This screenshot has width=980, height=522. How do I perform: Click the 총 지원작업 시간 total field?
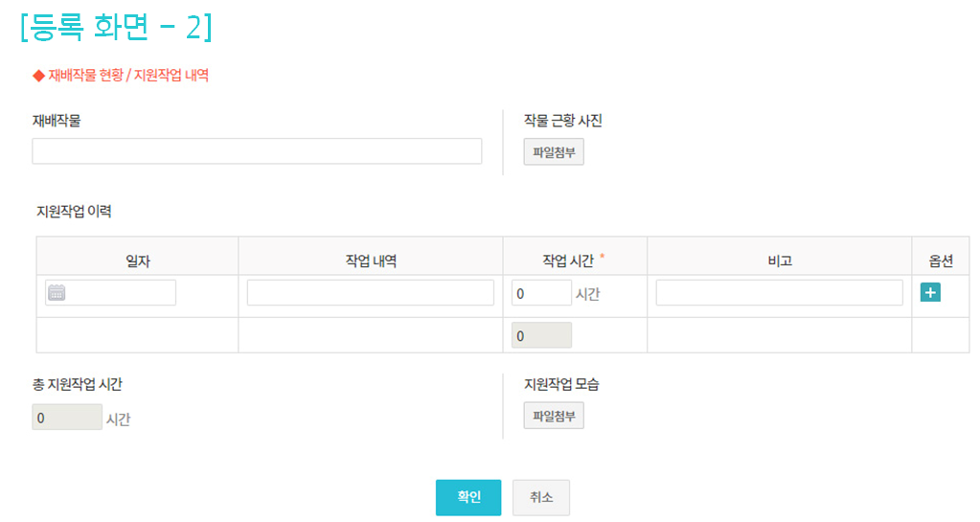67,417
